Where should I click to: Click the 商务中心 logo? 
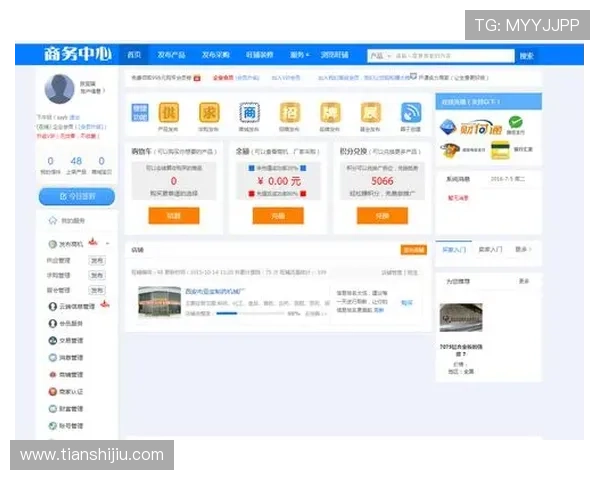pos(78,54)
